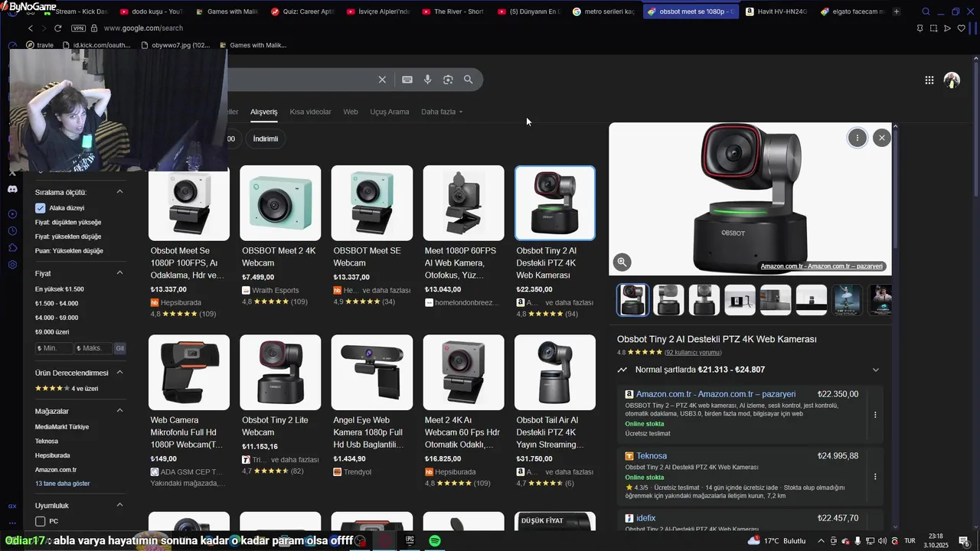Enter maximum price in Maks. field

(93, 348)
